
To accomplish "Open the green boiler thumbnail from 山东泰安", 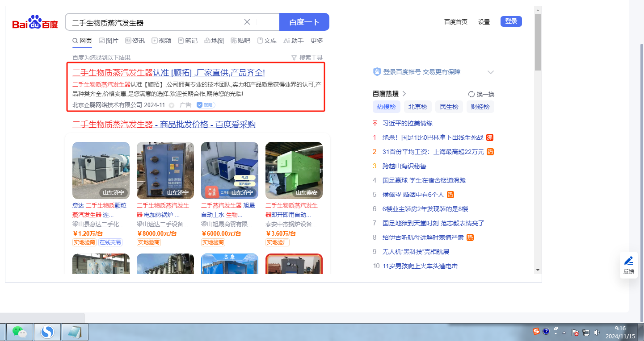I will point(294,170).
